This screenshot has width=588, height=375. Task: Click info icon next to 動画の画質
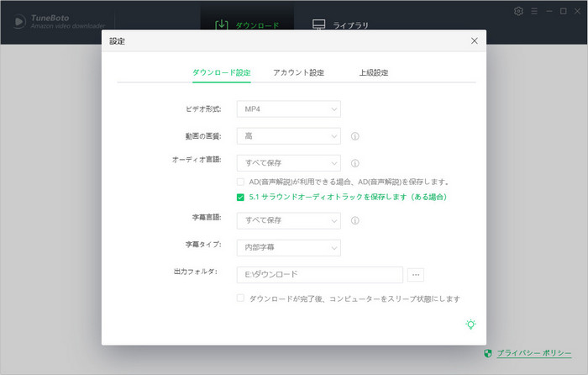354,136
